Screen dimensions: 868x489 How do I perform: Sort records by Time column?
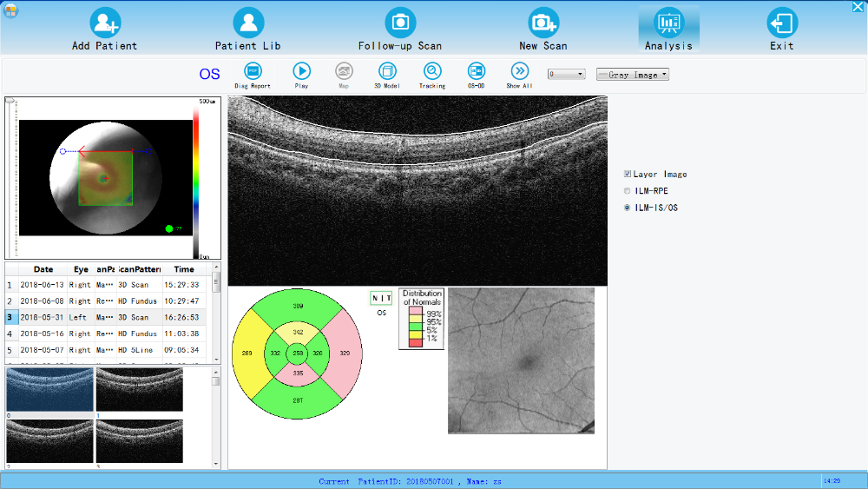click(184, 269)
